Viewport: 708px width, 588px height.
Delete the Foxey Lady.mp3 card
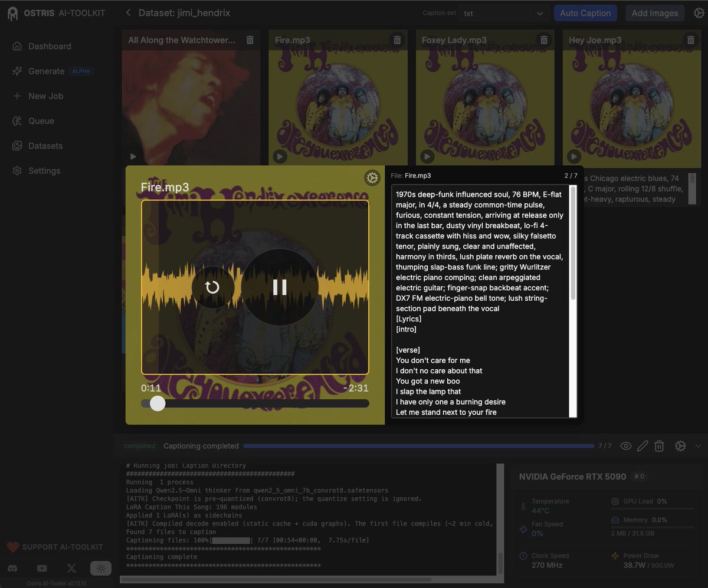[544, 40]
